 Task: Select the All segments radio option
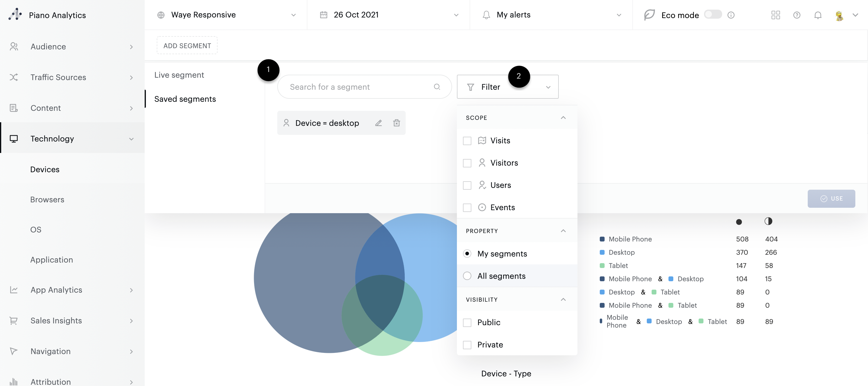click(467, 276)
